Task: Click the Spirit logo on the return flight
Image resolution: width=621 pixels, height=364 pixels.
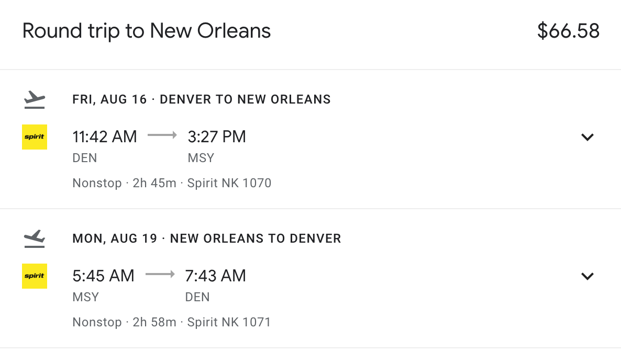Action: tap(35, 276)
